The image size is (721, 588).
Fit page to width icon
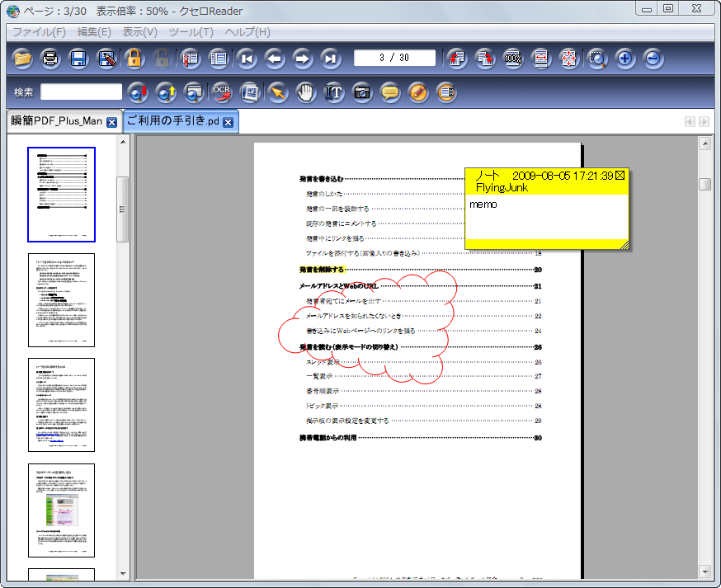(541, 59)
